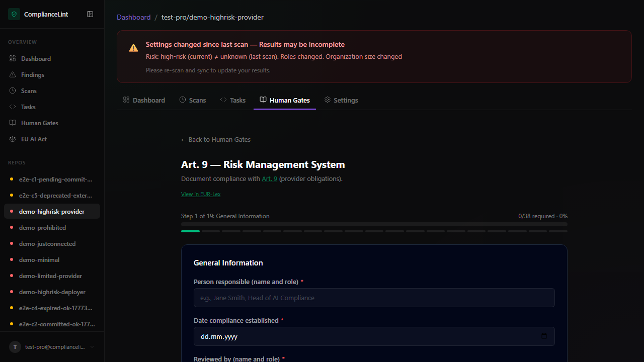Image resolution: width=644 pixels, height=362 pixels.
Task: Open Scans via sidebar clock icon
Action: pyautogui.click(x=13, y=91)
